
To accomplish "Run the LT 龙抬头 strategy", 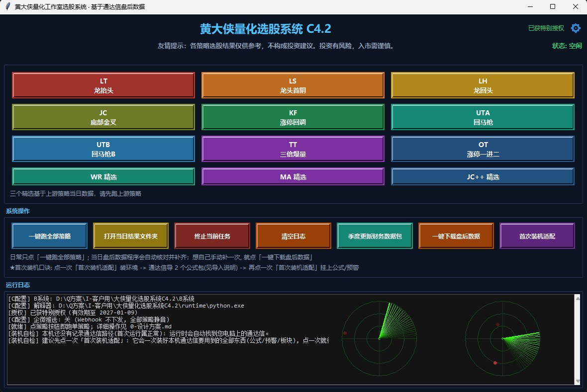I will (x=103, y=85).
